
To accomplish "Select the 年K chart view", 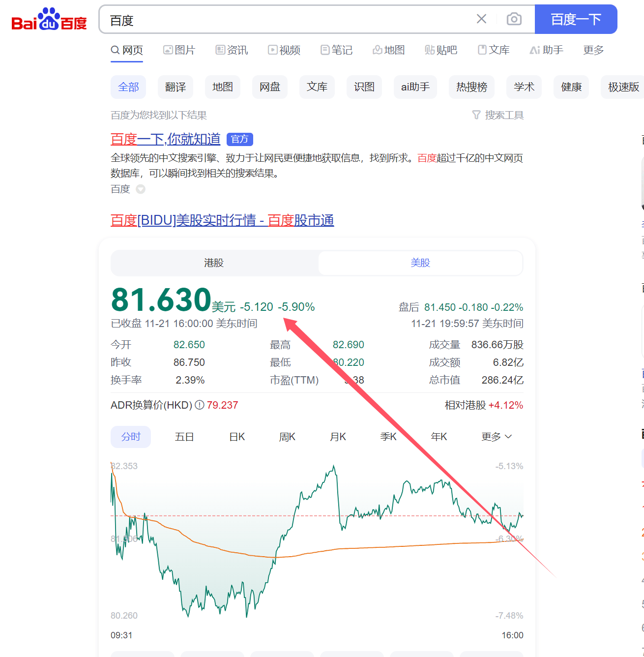I will (x=439, y=437).
